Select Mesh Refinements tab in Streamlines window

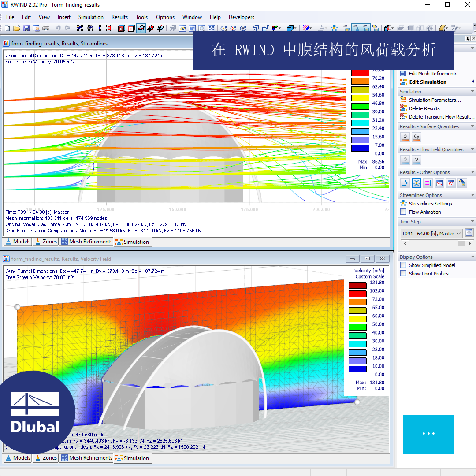coord(87,242)
